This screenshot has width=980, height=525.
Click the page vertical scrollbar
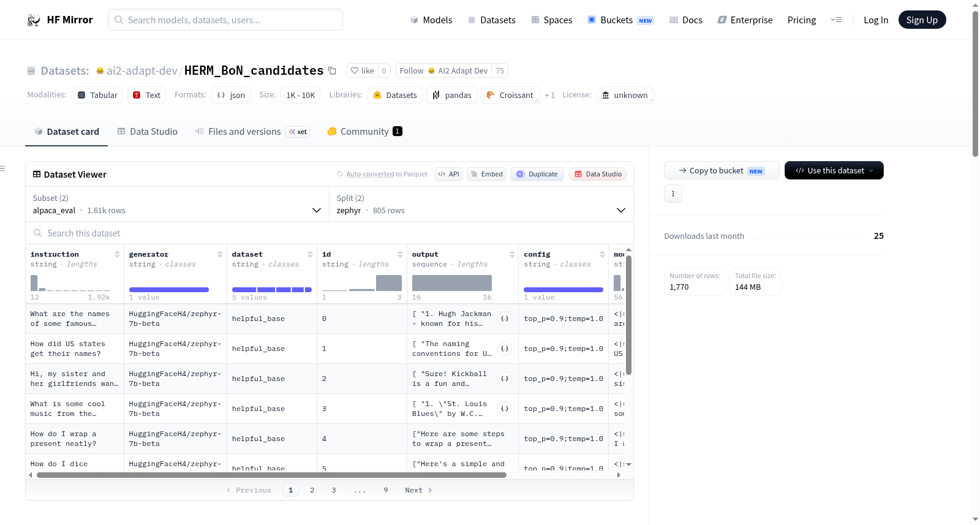point(976,83)
